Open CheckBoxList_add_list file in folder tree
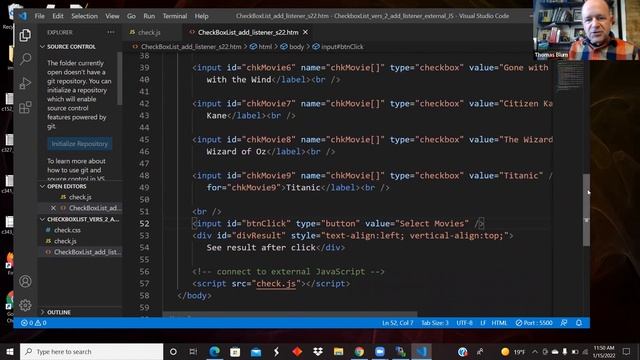 tap(87, 252)
